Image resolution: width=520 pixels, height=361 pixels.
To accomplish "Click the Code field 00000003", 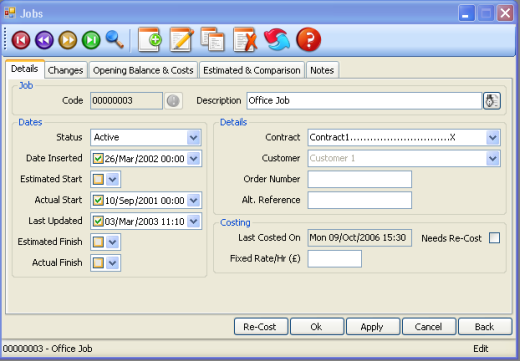I will [x=126, y=101].
